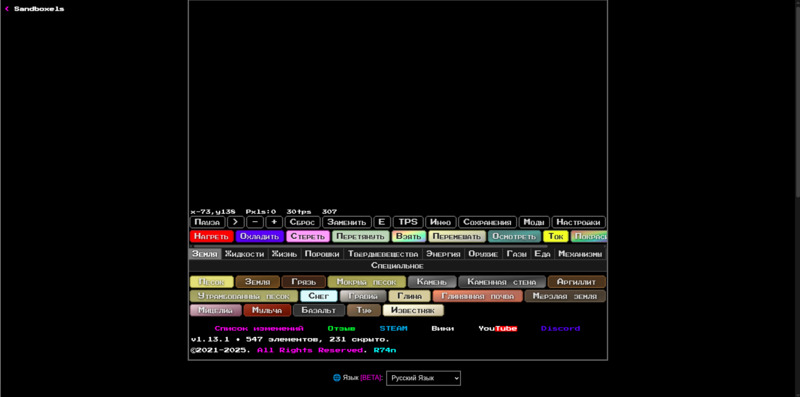Select the Осмотреть inspect tool
This screenshot has width=800, height=397.
(x=514, y=237)
